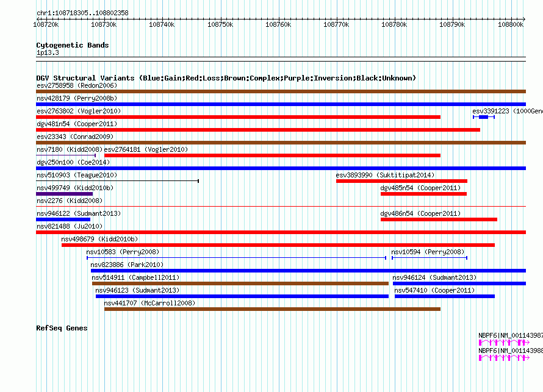
Task: Click the nsv10594 (Perry2008) label
Action: pyautogui.click(x=428, y=252)
